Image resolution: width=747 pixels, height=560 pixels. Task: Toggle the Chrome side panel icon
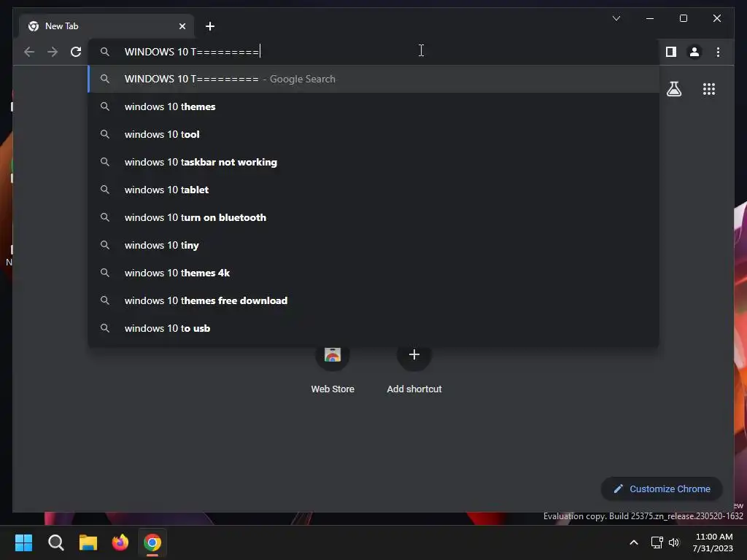pos(671,52)
